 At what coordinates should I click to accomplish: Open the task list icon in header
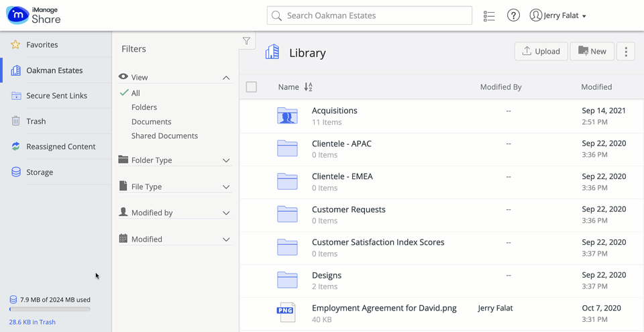(489, 15)
